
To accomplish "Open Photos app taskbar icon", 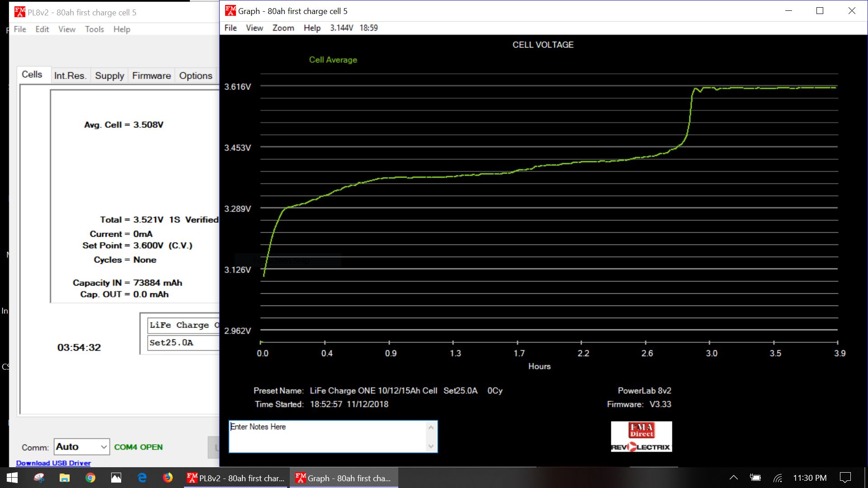I will [x=116, y=478].
